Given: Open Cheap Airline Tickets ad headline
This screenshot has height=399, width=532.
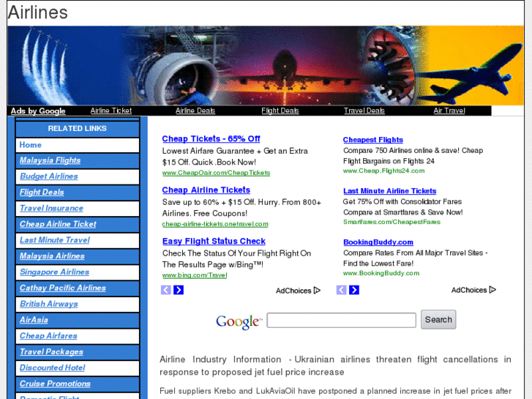Looking at the screenshot, I should [x=206, y=190].
